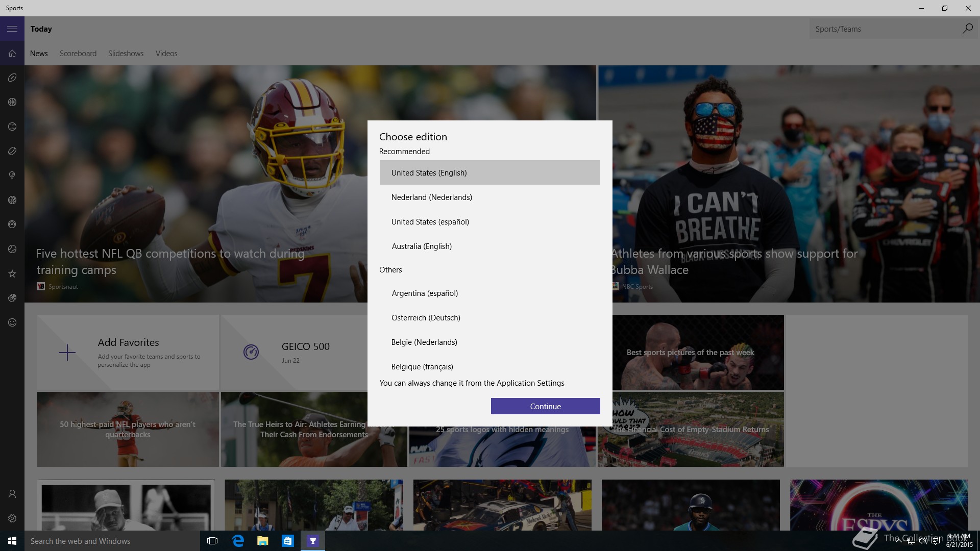
Task: Open the golf section in sidebar
Action: coord(12,176)
